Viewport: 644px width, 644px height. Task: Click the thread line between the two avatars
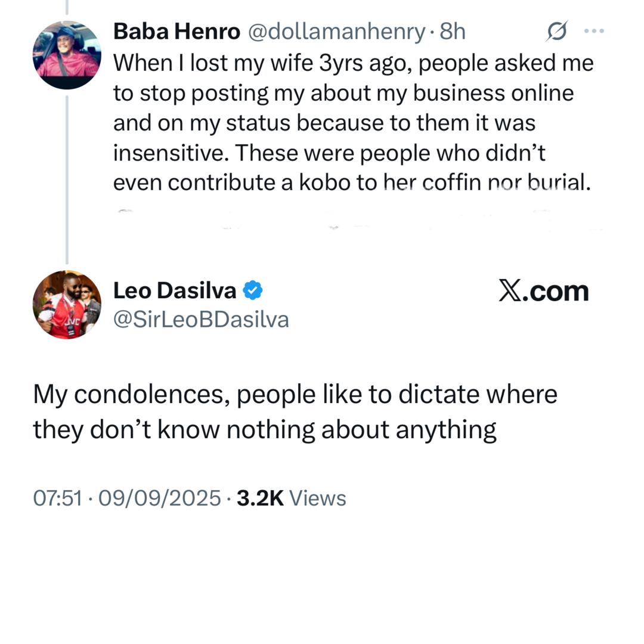(x=67, y=179)
